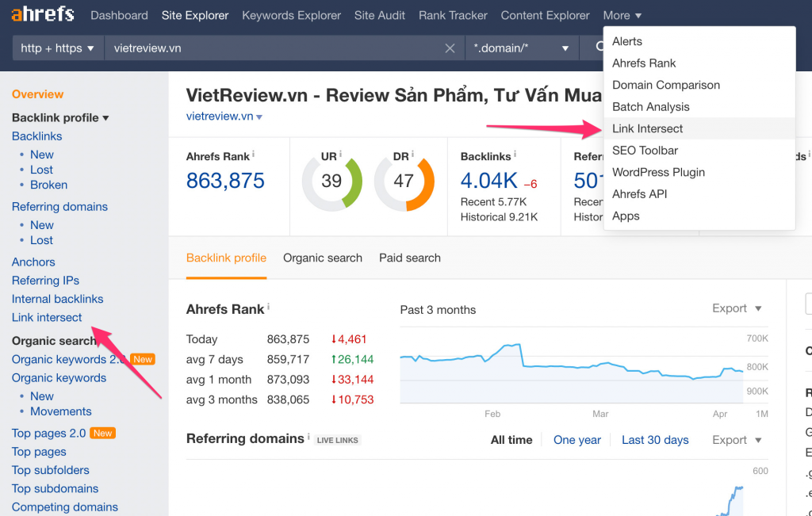This screenshot has height=516, width=812.
Task: Click the DR info icon
Action: (412, 155)
